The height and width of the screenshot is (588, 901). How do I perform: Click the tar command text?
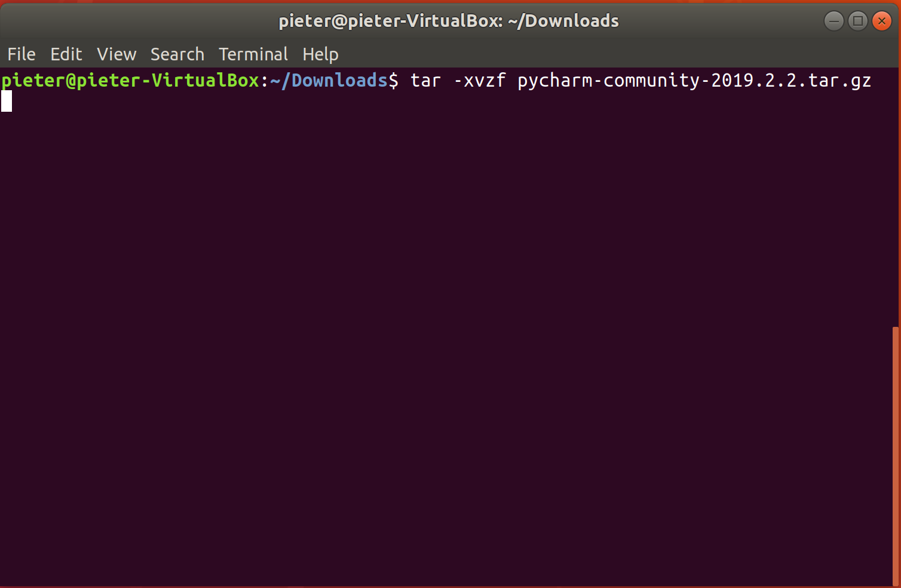425,80
